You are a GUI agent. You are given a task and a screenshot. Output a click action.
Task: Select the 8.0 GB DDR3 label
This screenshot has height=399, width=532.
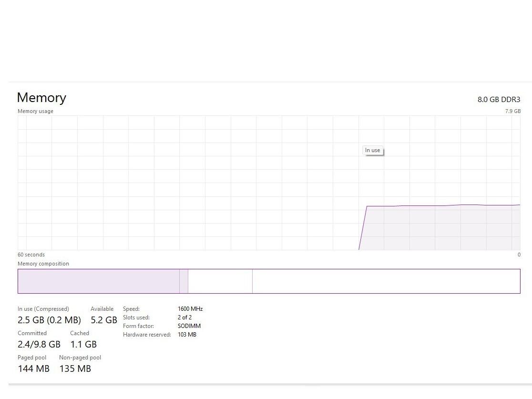[499, 100]
